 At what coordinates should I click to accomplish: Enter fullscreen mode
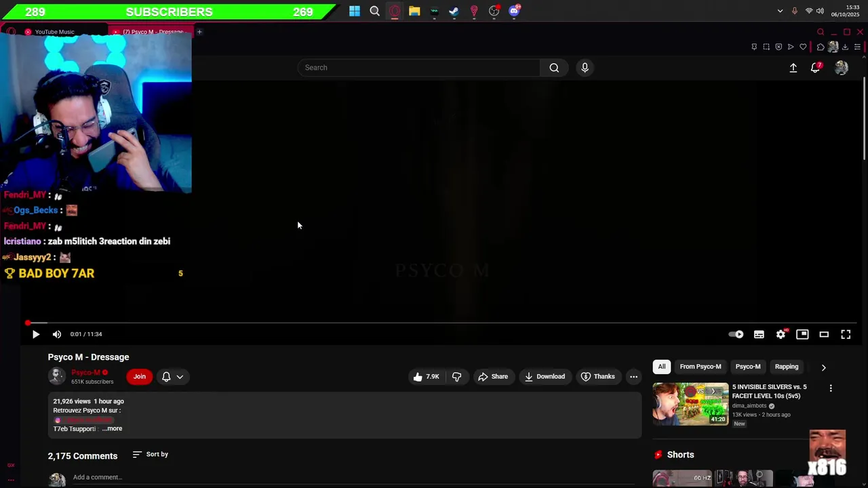click(x=846, y=334)
